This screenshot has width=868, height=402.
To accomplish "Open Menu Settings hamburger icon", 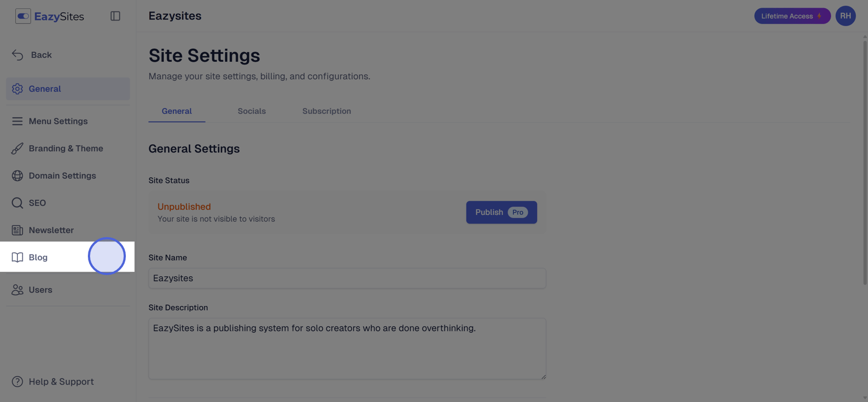I will pos(17,122).
